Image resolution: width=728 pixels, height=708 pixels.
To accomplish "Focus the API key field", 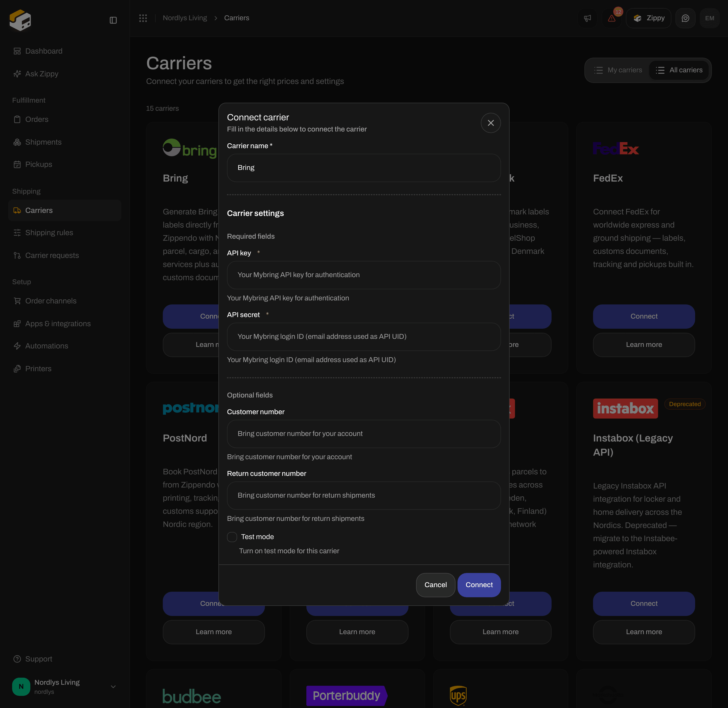I will coord(364,275).
